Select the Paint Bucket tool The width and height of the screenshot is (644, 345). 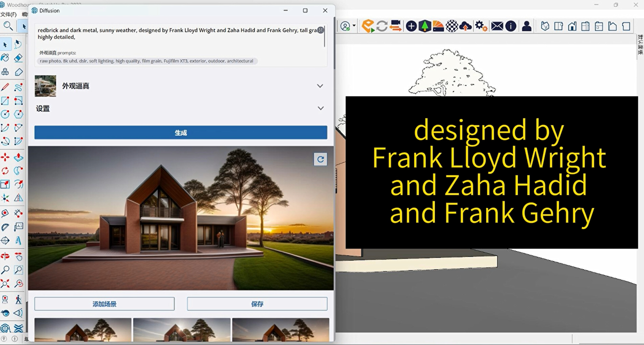[x=5, y=58]
